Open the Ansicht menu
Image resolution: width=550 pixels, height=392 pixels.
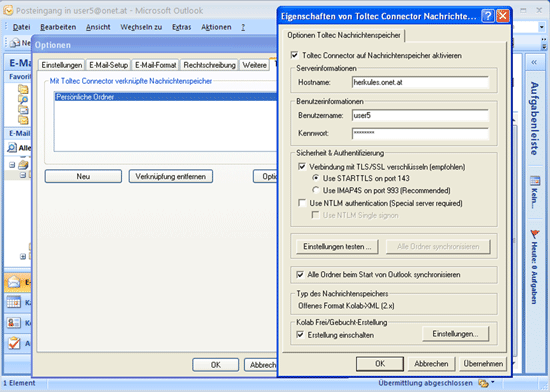point(98,27)
